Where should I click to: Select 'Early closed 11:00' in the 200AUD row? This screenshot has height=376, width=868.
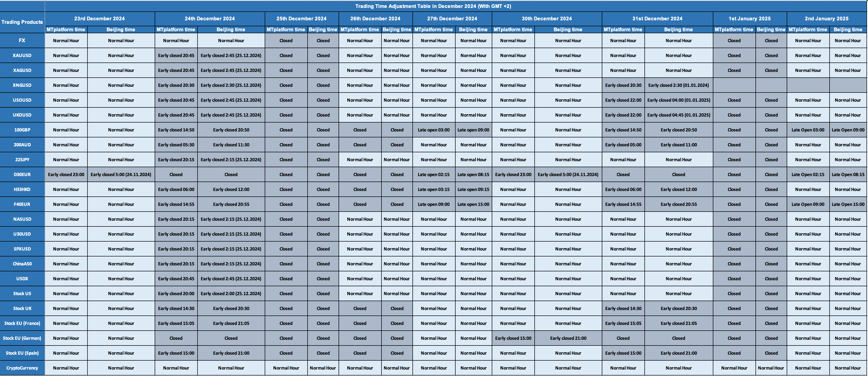[679, 145]
